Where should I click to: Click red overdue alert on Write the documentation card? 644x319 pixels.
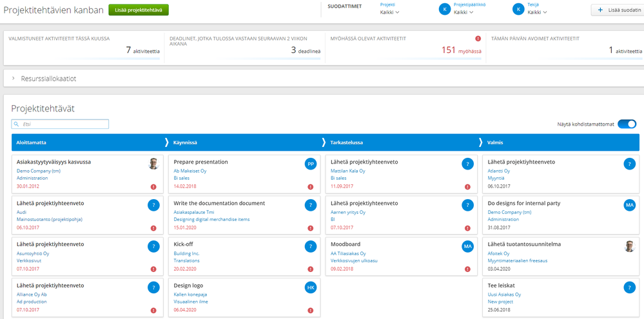(311, 228)
